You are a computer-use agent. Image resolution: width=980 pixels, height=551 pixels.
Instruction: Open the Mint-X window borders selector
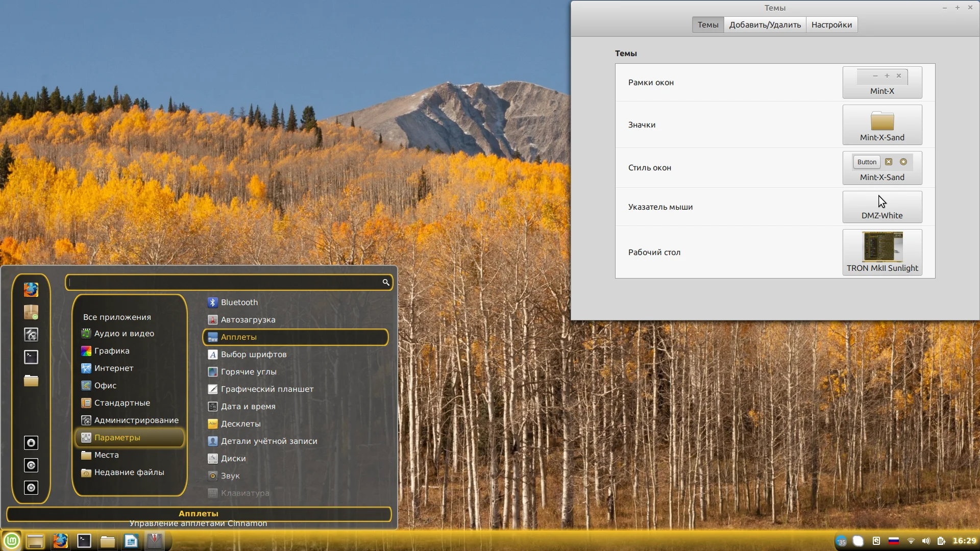click(x=882, y=82)
